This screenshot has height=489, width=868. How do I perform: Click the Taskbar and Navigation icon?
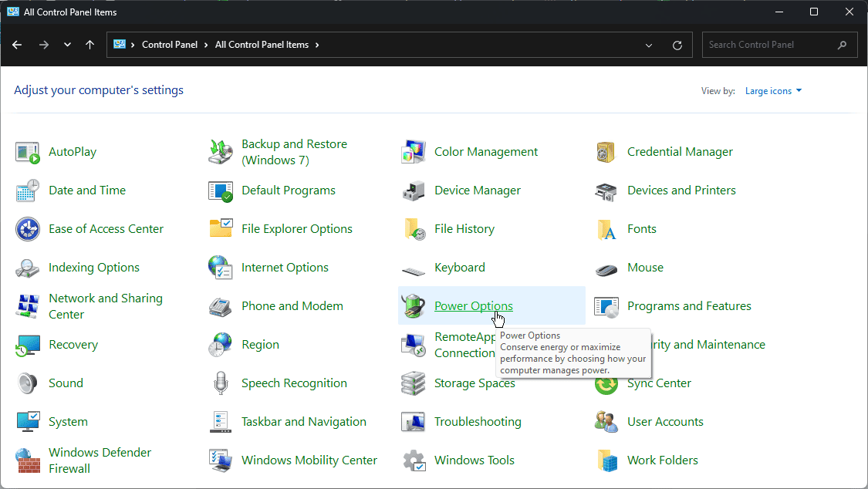221,422
